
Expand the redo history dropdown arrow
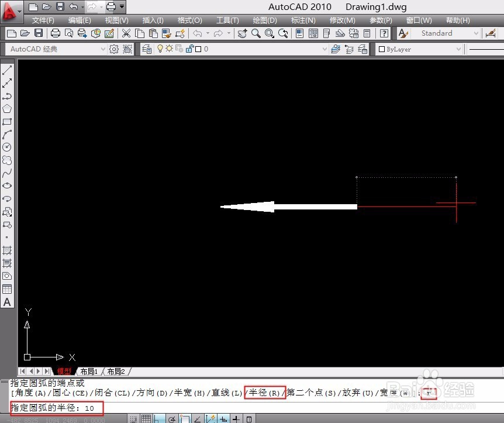[x=229, y=33]
